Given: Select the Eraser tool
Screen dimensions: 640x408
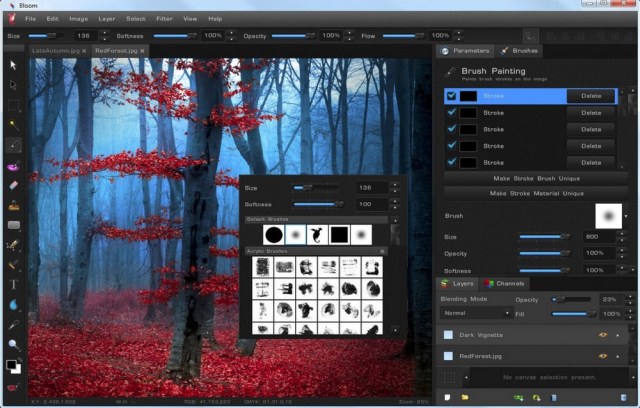Looking at the screenshot, I should point(14,185).
